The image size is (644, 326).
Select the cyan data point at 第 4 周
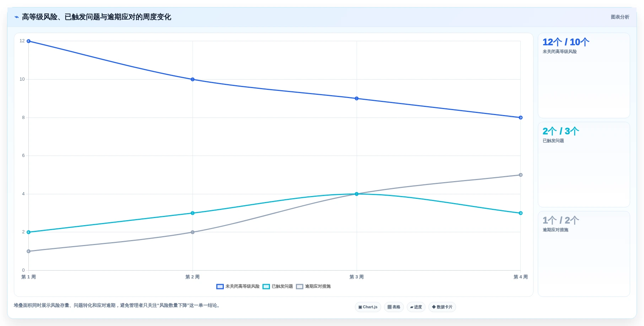(521, 213)
